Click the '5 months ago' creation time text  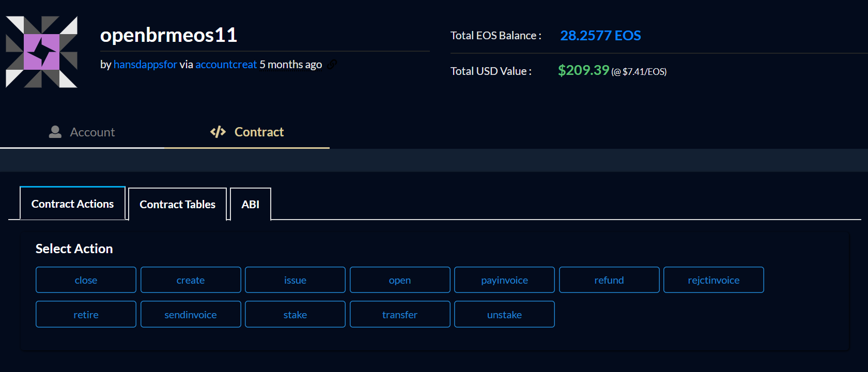coord(290,65)
